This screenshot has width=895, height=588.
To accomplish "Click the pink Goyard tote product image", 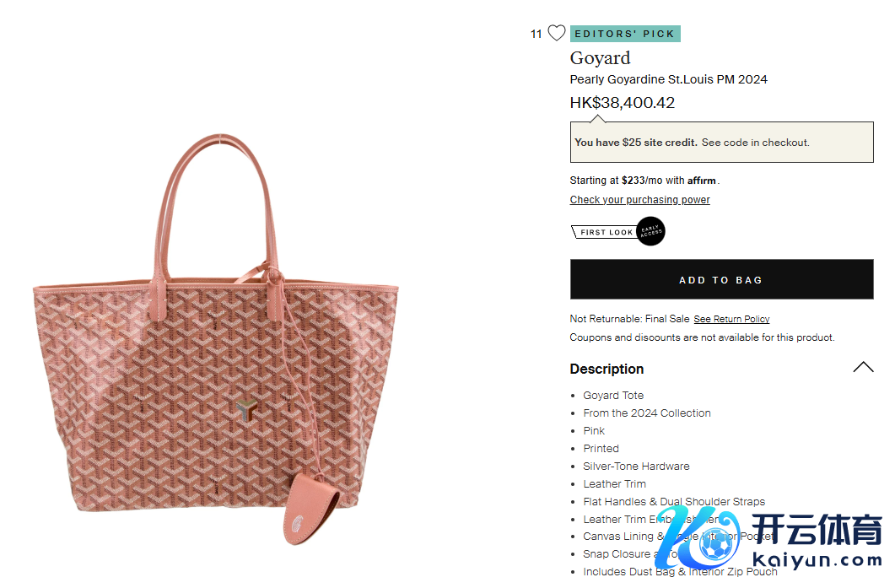I will (x=216, y=339).
